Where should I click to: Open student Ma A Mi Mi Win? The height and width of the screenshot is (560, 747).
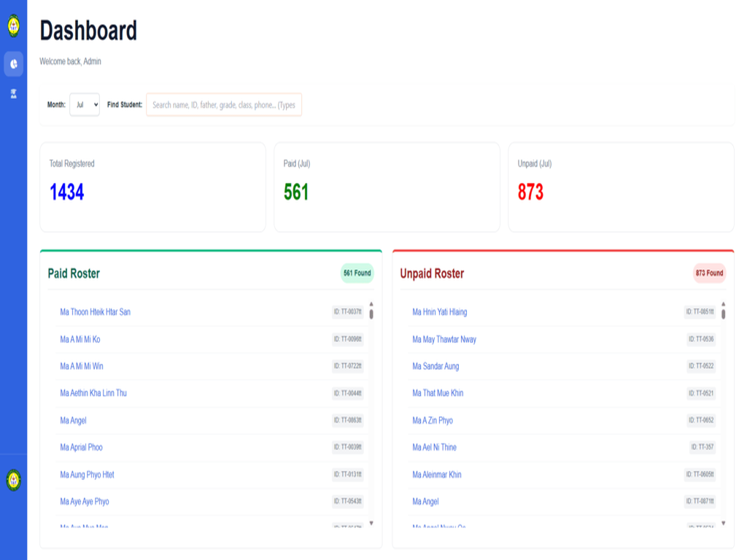(82, 366)
